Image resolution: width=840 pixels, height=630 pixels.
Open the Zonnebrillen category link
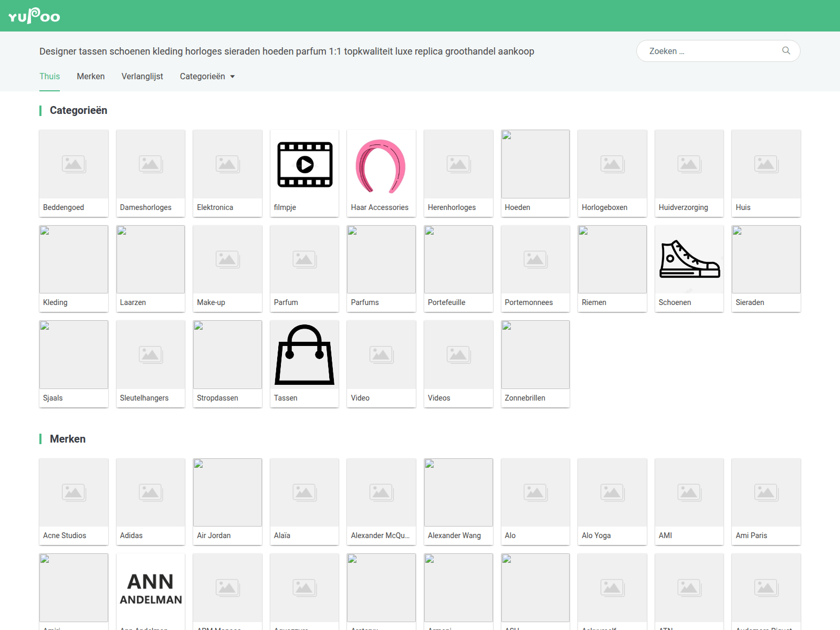(525, 398)
